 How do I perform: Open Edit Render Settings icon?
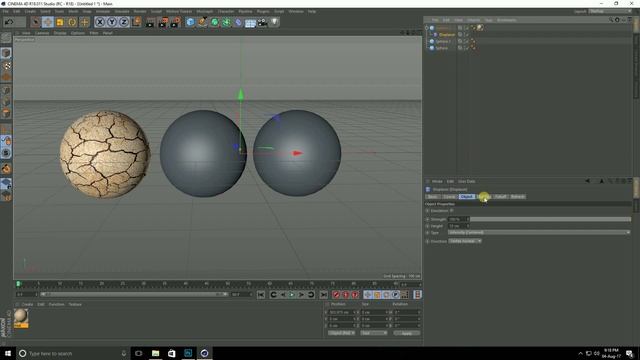click(176, 22)
